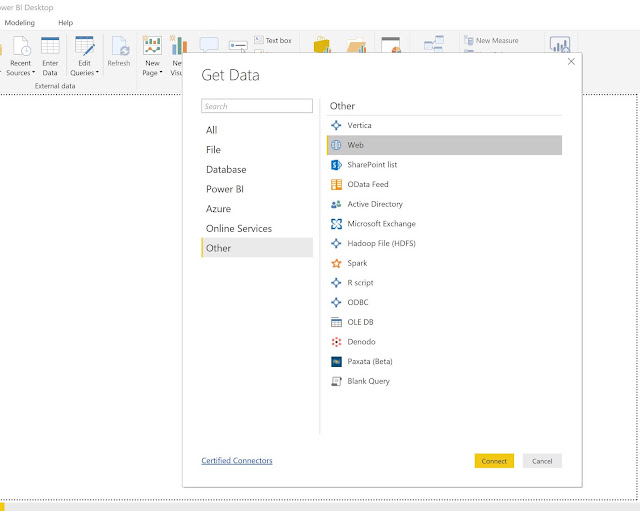
Task: Select the Web label in list
Action: [356, 145]
